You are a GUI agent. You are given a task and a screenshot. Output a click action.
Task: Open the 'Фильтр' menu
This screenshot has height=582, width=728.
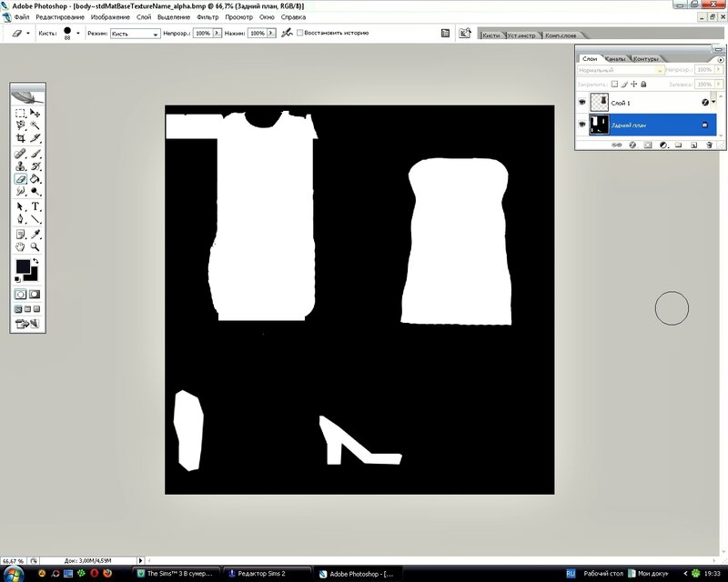tap(207, 17)
